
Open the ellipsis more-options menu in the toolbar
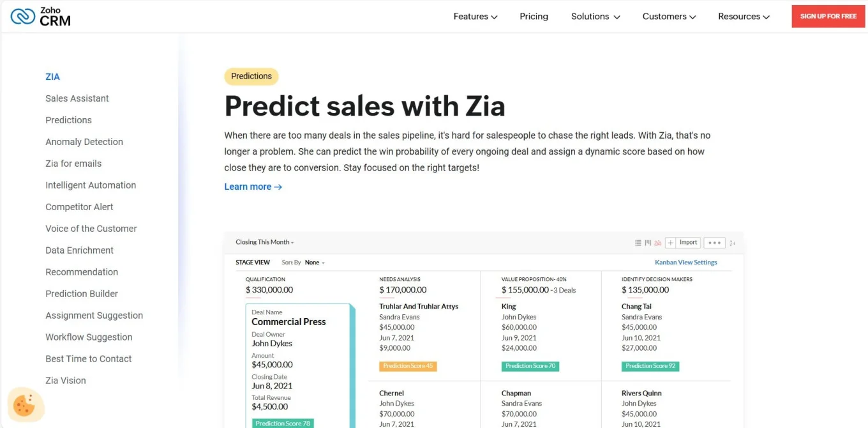[714, 243]
